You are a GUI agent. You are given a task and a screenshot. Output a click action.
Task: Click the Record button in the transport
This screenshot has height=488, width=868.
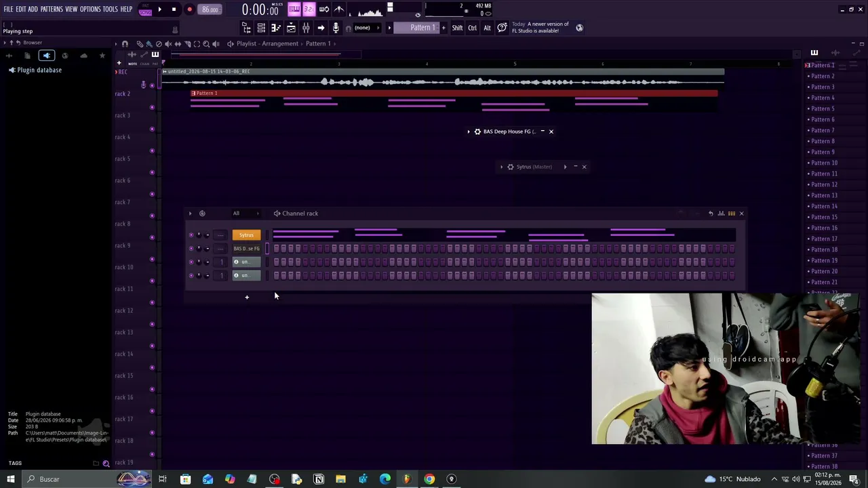click(189, 9)
